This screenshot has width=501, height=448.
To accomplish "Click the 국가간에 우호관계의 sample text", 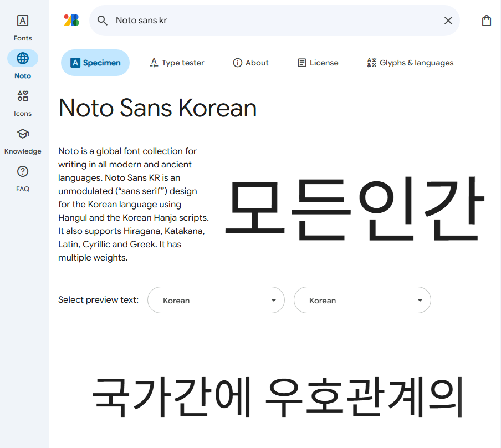I will point(277,397).
